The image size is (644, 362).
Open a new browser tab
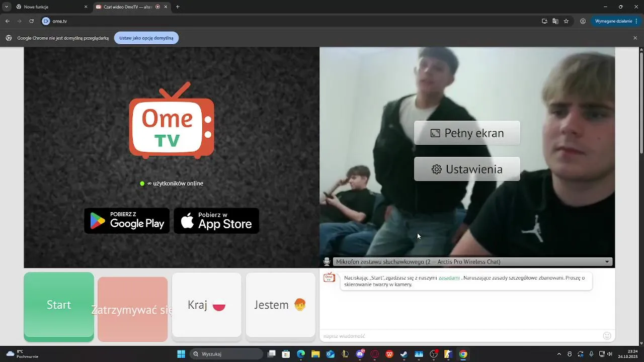click(x=178, y=7)
